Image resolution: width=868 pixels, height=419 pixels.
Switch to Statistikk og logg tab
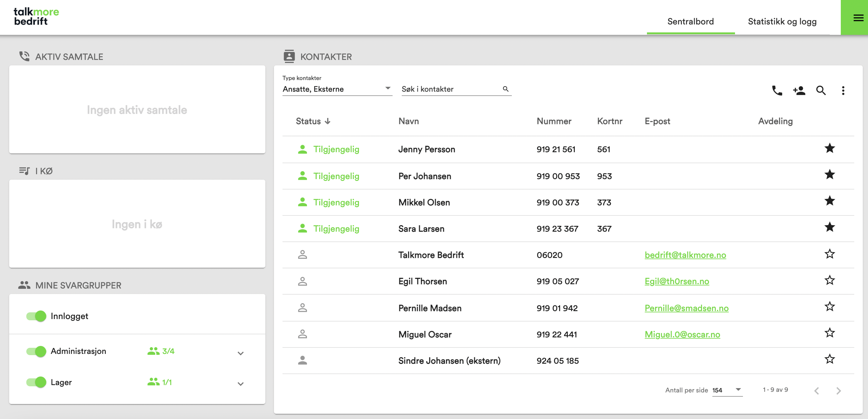pyautogui.click(x=782, y=22)
